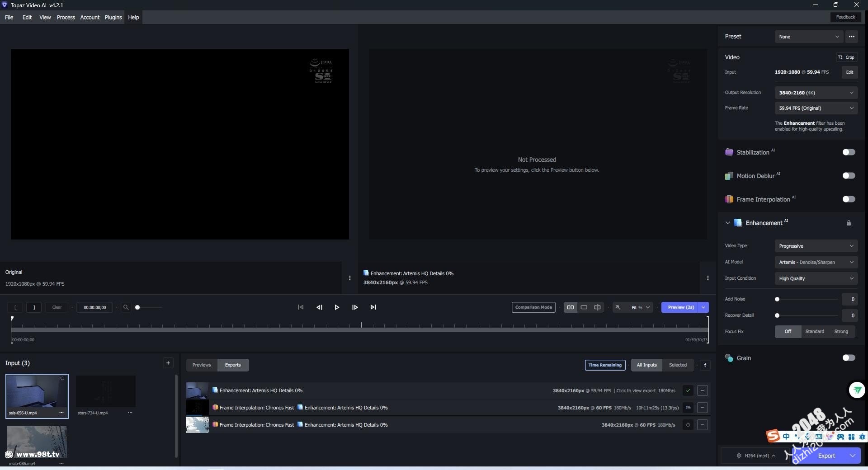This screenshot has width=868, height=470.
Task: Open ssis-656-U.mp4 three-dot menu
Action: 61,413
